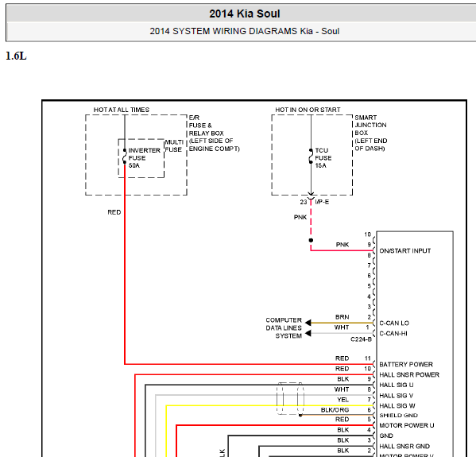The width and height of the screenshot is (476, 457).
Task: Click the 'RED' label at pin 5
Action: coord(342,420)
